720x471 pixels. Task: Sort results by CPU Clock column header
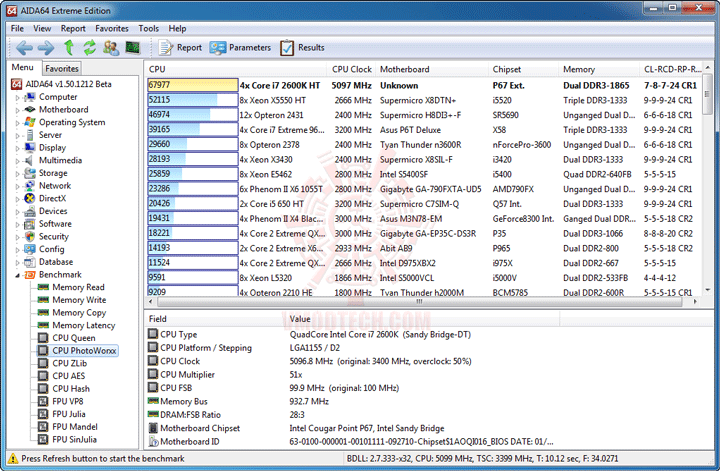click(352, 69)
